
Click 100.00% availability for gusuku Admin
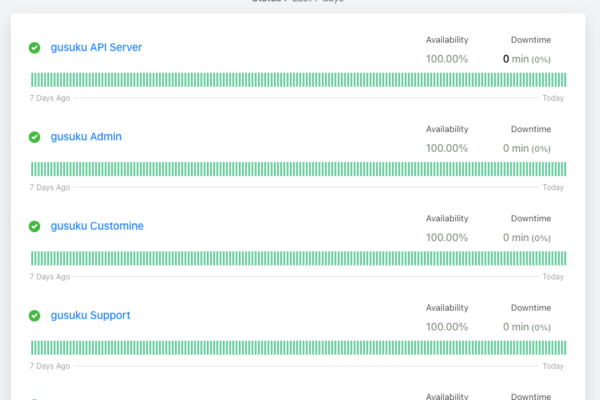click(x=447, y=148)
